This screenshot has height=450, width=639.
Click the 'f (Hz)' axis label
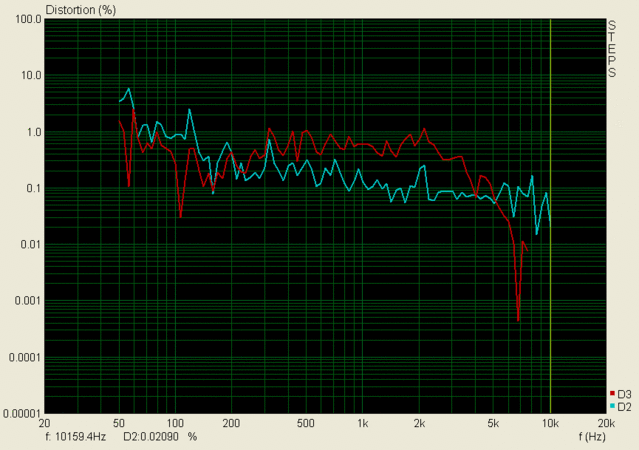(x=592, y=437)
